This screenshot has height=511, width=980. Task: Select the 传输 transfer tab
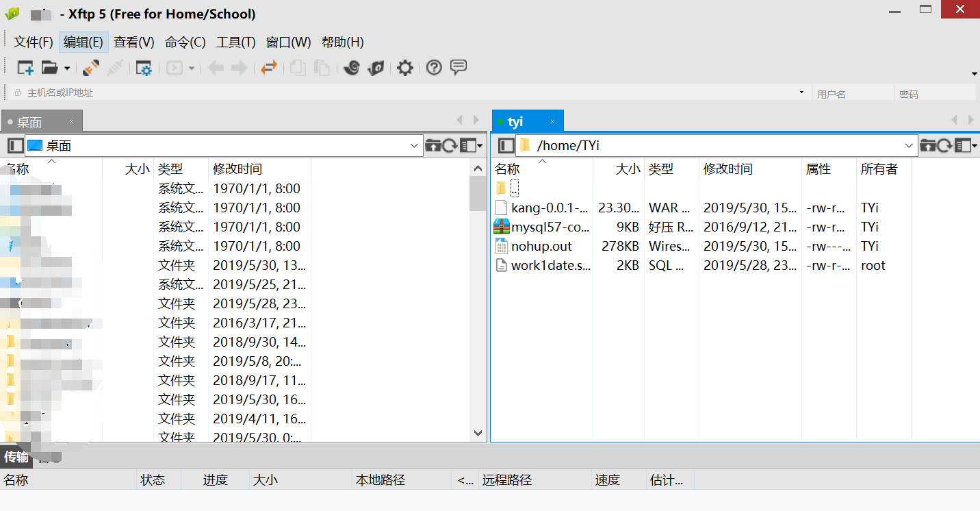pos(16,456)
